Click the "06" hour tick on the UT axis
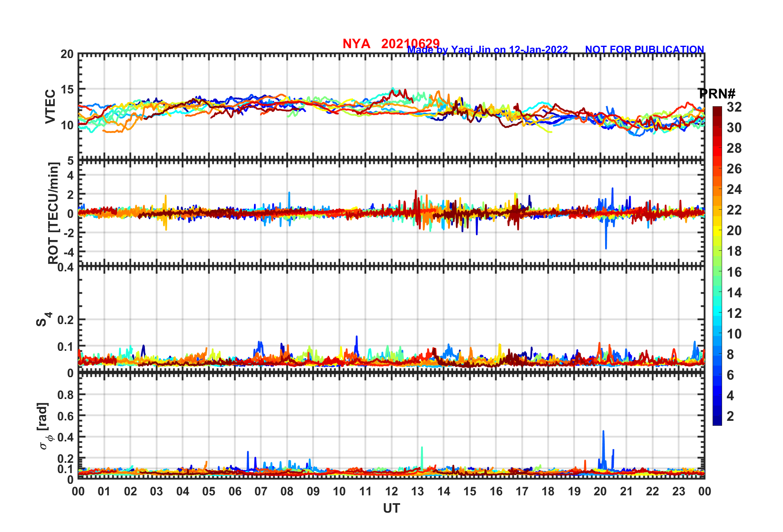The height and width of the screenshot is (532, 783). pyautogui.click(x=235, y=491)
